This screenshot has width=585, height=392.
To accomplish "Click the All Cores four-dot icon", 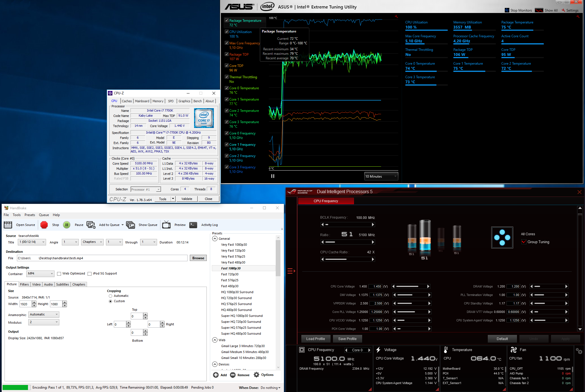I will pos(502,238).
